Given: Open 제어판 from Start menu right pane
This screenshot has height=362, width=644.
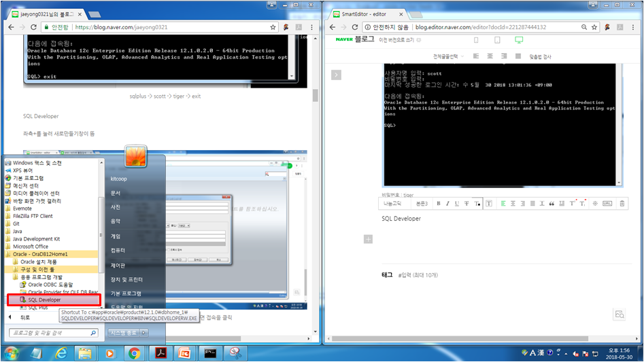Looking at the screenshot, I should click(118, 266).
